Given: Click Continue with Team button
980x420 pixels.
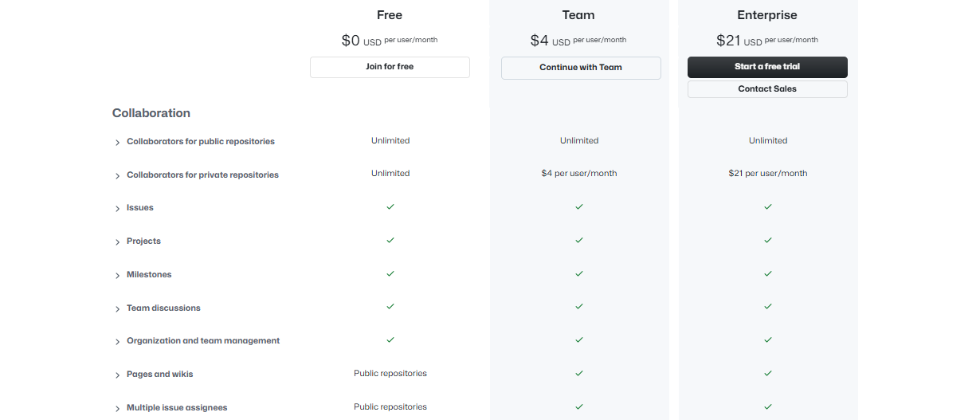Looking at the screenshot, I should pos(581,68).
